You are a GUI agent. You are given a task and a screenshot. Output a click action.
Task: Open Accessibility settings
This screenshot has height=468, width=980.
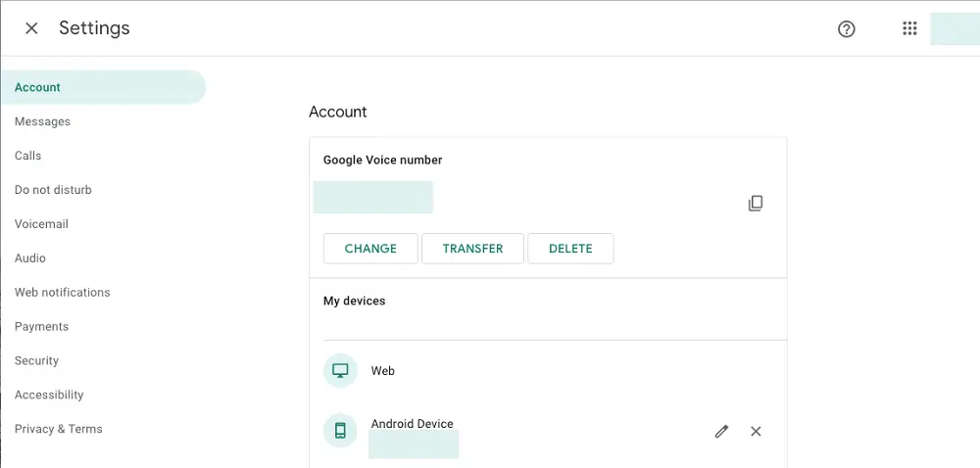pyautogui.click(x=49, y=395)
